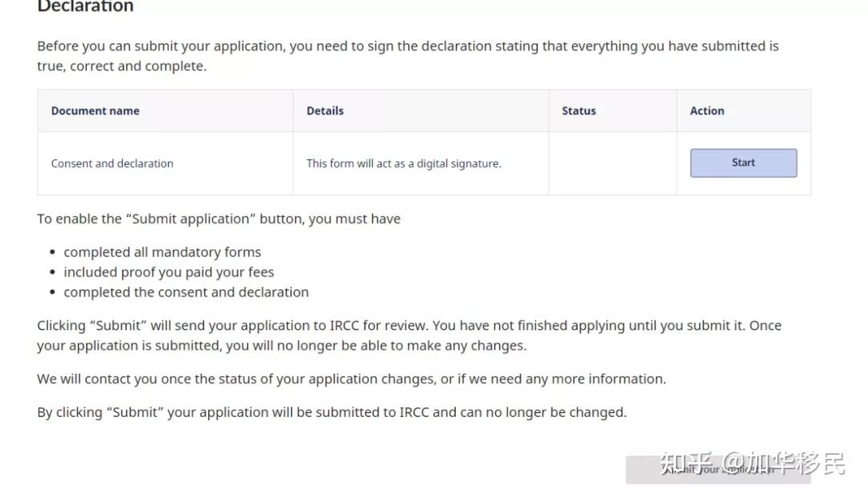The width and height of the screenshot is (868, 499).
Task: Click the 知乎 logo in the watermark
Action: tap(686, 464)
